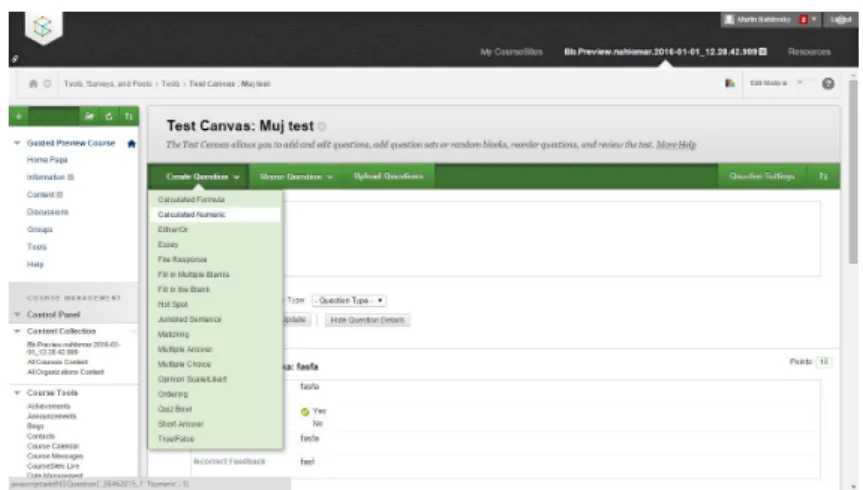The image size is (863, 490).
Task: Click the Upload Questions button
Action: pyautogui.click(x=389, y=176)
